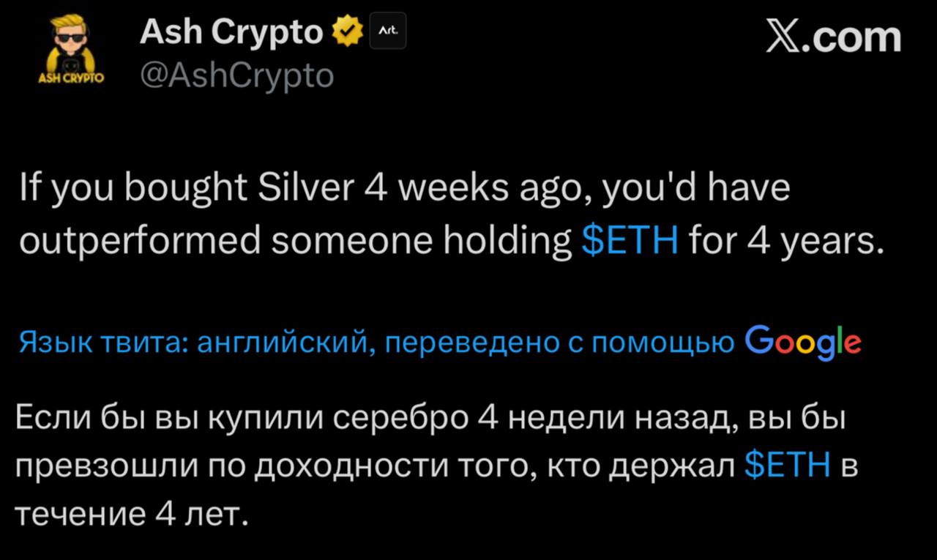
Task: Open the $ETH cashtag in the English tweet
Action: point(631,239)
